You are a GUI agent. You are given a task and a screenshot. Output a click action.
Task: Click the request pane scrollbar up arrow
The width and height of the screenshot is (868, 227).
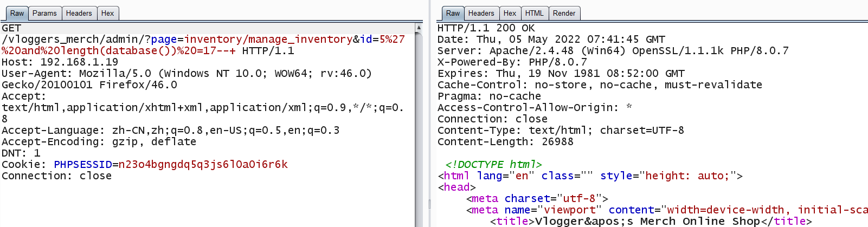point(419,27)
